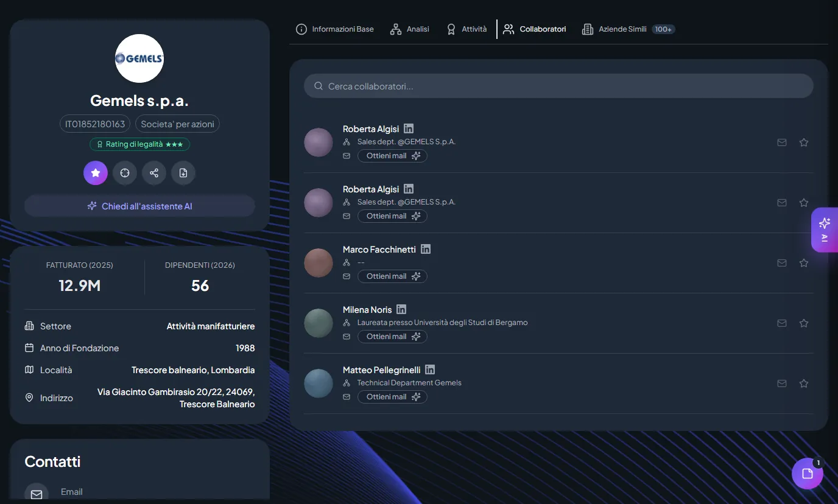This screenshot has height=504, width=838.
Task: Click the purple star favorite button under Gemels s.p.a.
Action: pyautogui.click(x=96, y=173)
